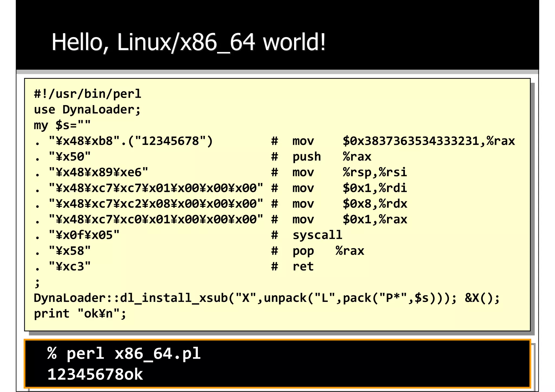The height and width of the screenshot is (392, 555).
Task: Click the '("12345678")' string literal in code
Action: [x=170, y=141]
